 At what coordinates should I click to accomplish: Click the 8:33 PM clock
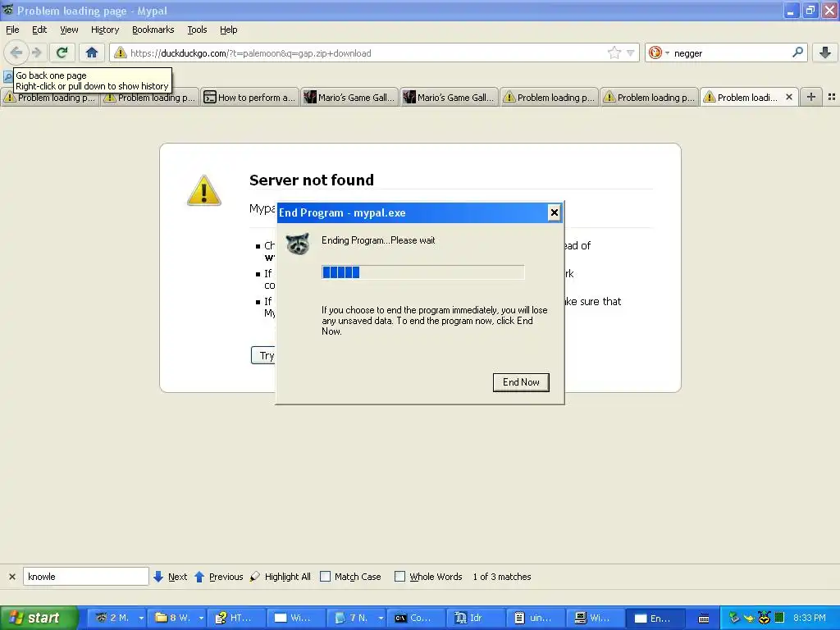809,618
